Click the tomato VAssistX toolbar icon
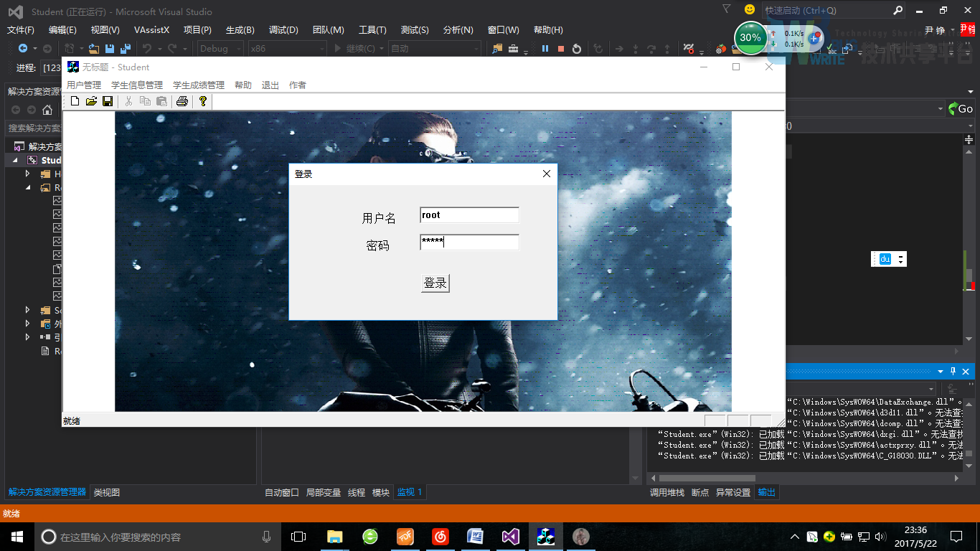 pos(721,49)
